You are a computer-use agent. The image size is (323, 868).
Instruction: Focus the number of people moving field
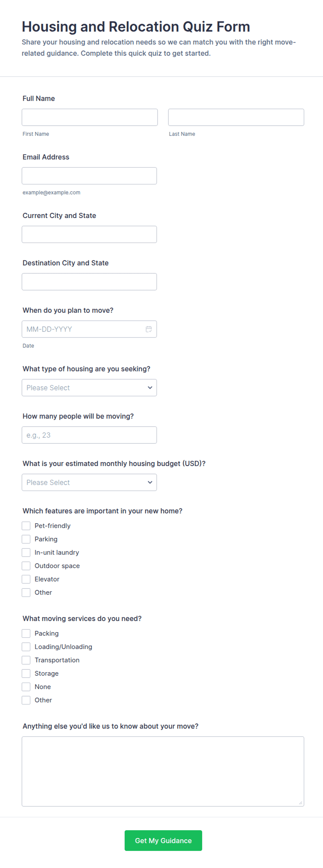click(x=89, y=435)
